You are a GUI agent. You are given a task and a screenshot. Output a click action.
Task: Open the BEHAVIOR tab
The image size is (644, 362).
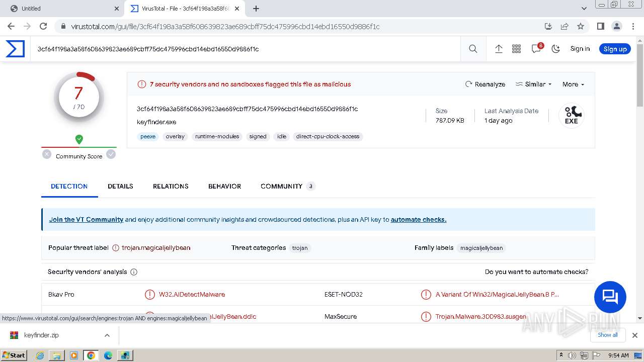(224, 186)
